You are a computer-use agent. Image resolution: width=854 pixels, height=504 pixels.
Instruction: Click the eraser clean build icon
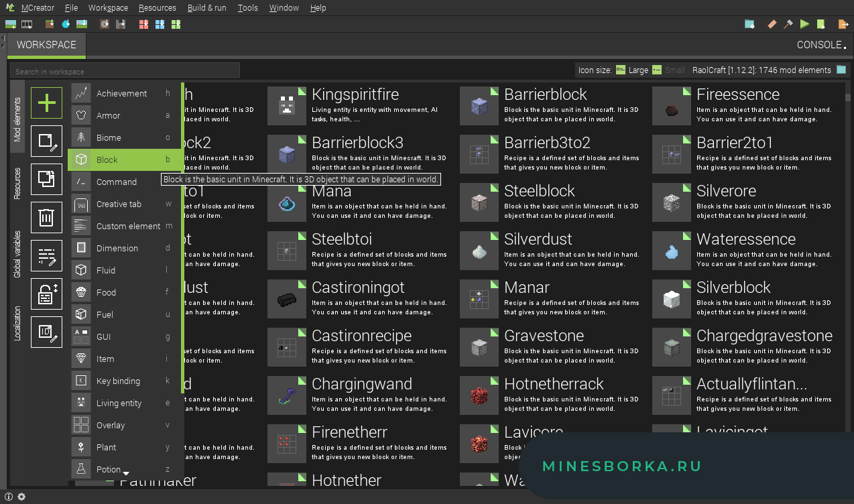click(772, 24)
